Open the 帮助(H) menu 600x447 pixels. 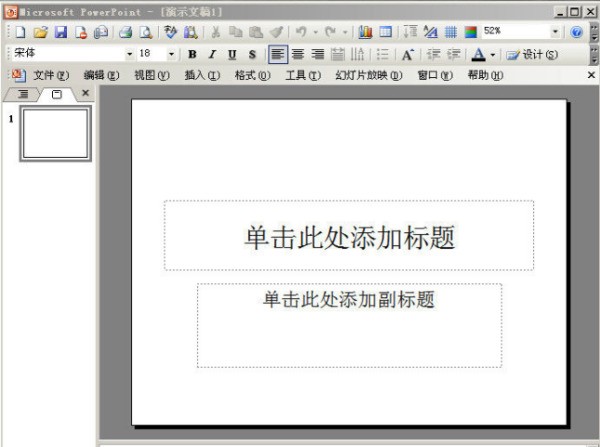[x=485, y=75]
